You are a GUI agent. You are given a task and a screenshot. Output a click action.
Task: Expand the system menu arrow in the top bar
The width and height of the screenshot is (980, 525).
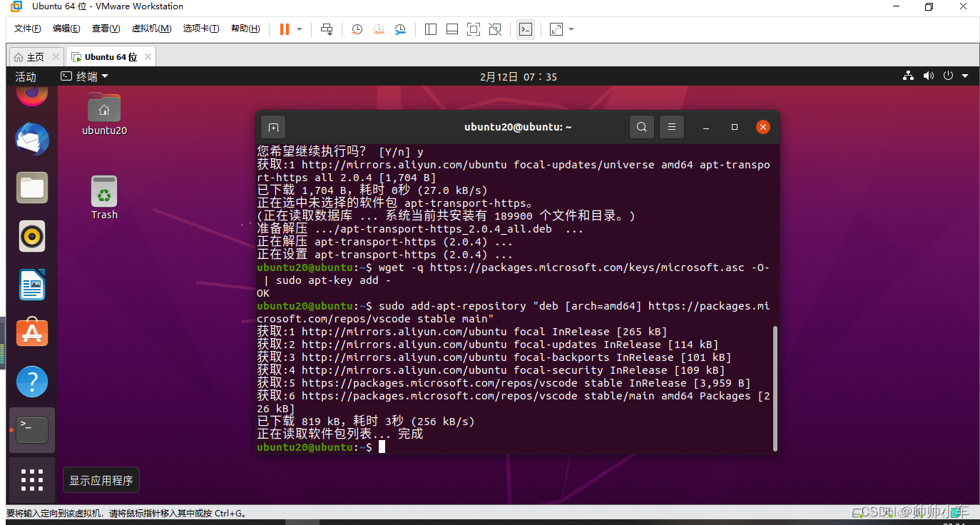click(x=965, y=76)
